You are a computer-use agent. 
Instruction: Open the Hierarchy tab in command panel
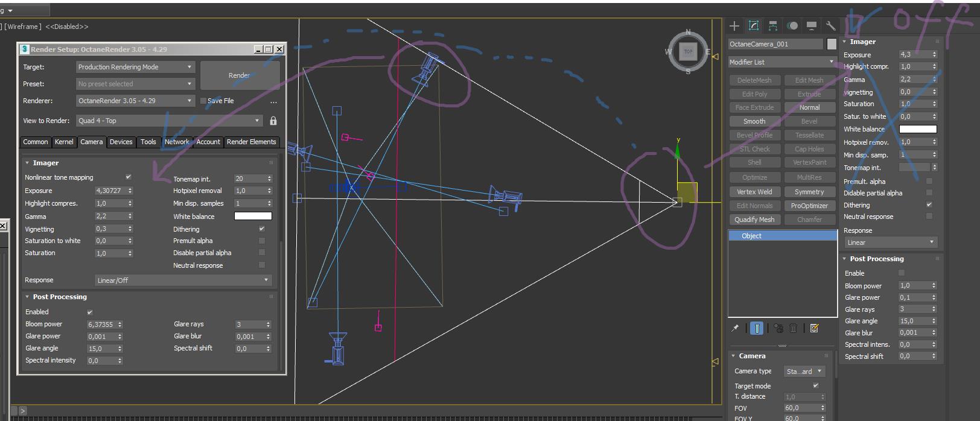(773, 25)
